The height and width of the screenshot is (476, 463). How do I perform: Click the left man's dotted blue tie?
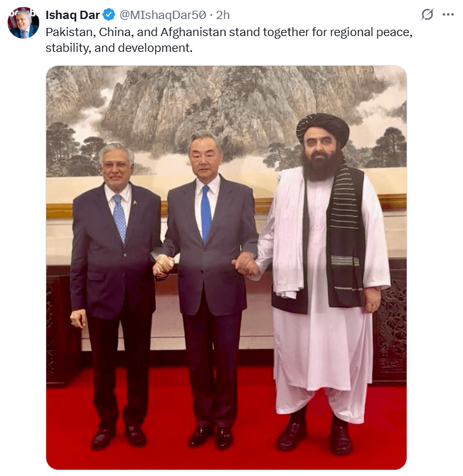click(x=120, y=218)
